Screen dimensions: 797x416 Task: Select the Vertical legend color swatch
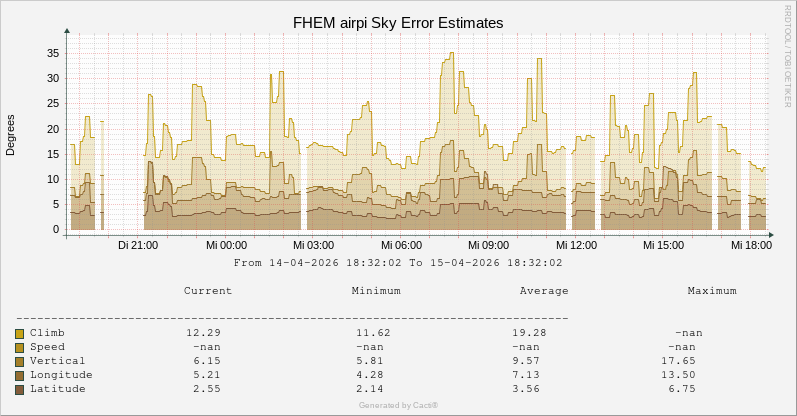[19, 361]
